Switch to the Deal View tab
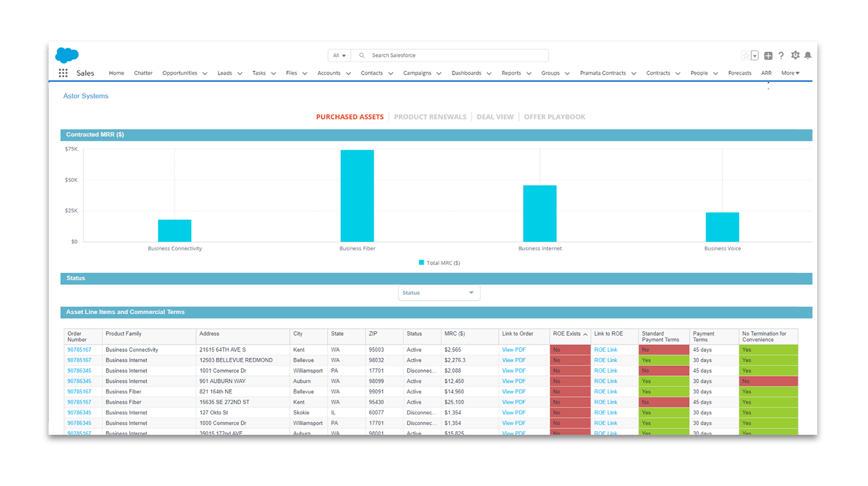 pyautogui.click(x=495, y=117)
